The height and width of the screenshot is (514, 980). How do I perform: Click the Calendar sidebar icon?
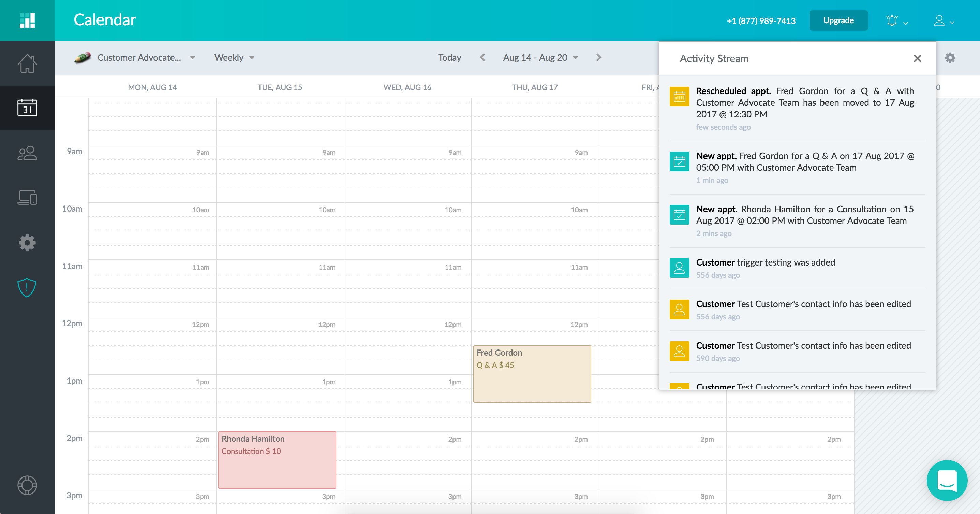27,108
